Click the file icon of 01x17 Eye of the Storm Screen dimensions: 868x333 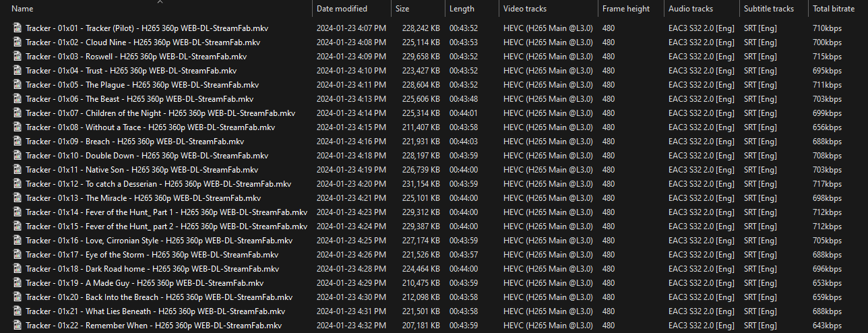(x=18, y=255)
